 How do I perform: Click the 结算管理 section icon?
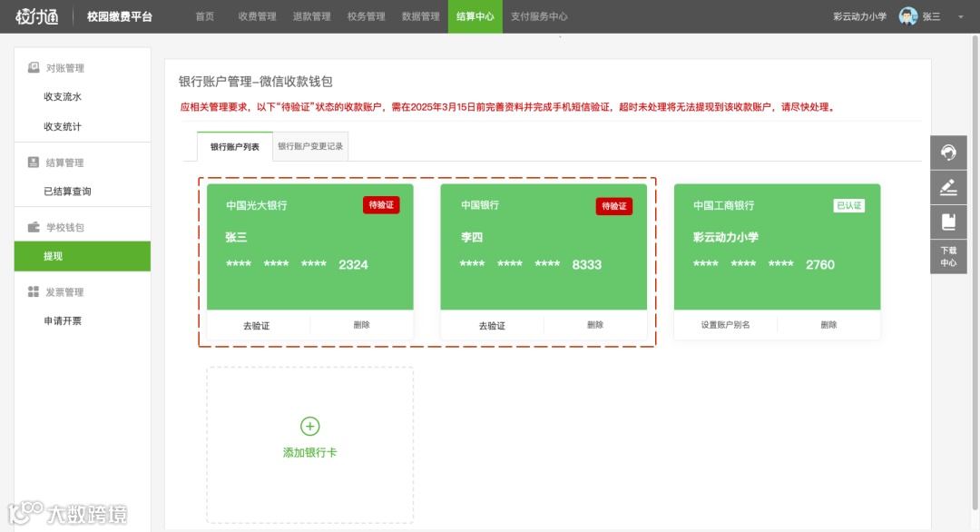coord(34,162)
